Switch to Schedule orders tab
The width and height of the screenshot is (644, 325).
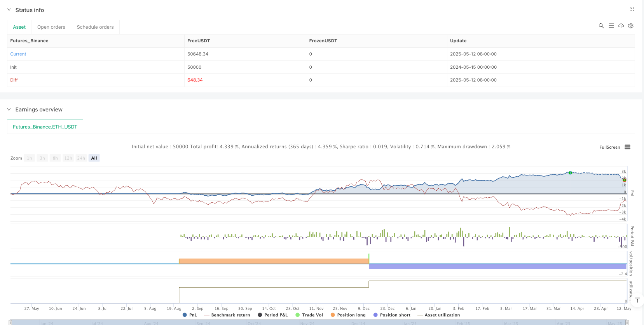[x=95, y=27]
